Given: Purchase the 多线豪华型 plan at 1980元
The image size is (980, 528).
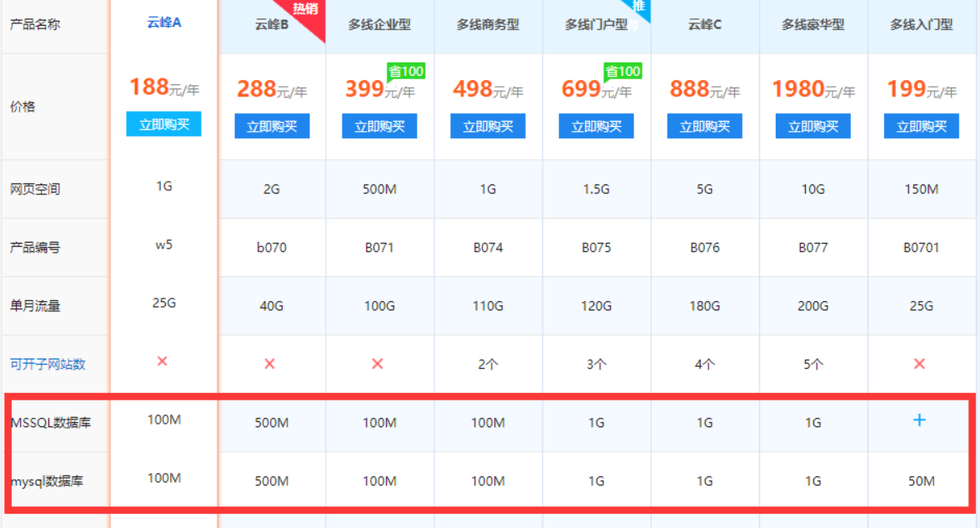Looking at the screenshot, I should click(812, 127).
